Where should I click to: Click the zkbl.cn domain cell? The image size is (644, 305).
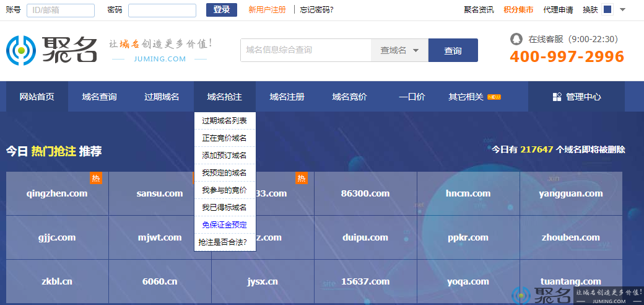tap(57, 281)
